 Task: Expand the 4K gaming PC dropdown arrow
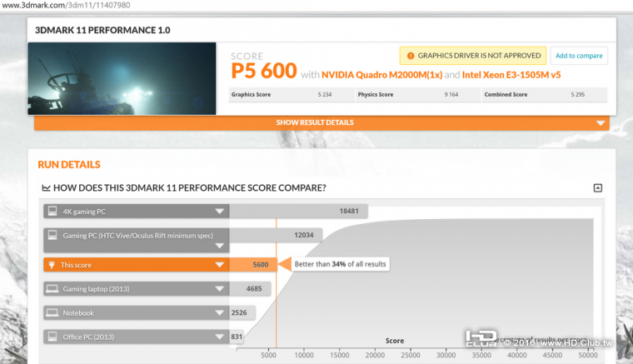pos(219,212)
